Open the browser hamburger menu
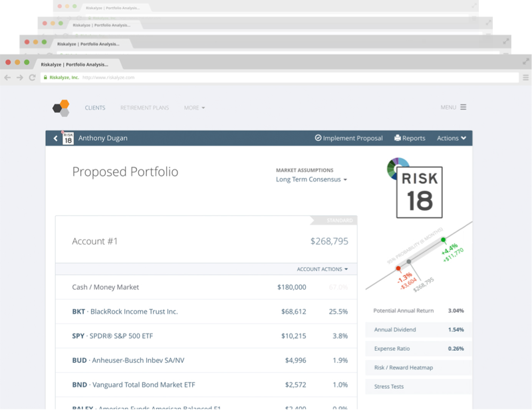532x410 pixels. click(x=525, y=78)
